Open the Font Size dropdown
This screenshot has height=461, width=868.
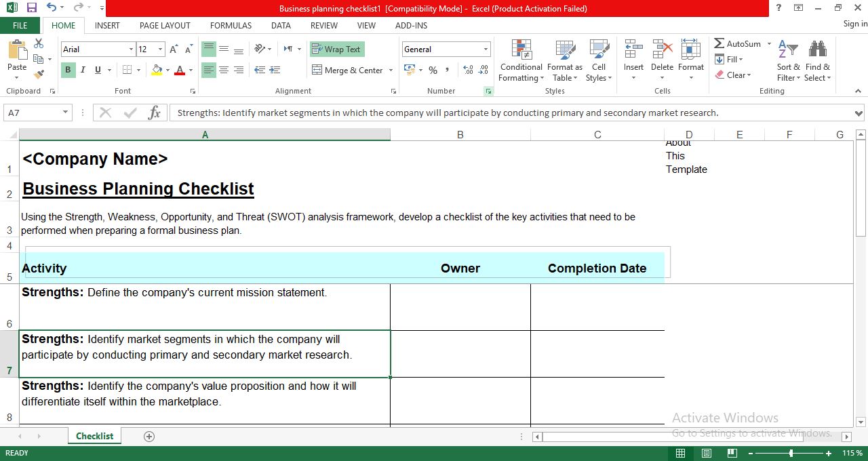click(160, 49)
